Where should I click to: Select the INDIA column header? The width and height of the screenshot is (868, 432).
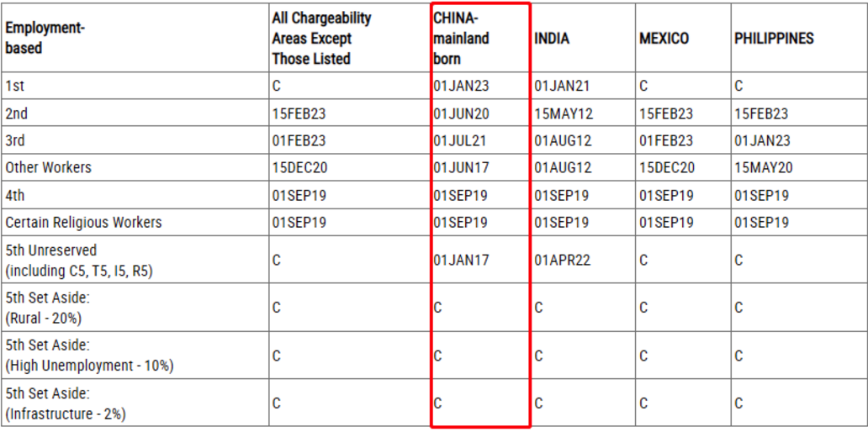tap(552, 39)
